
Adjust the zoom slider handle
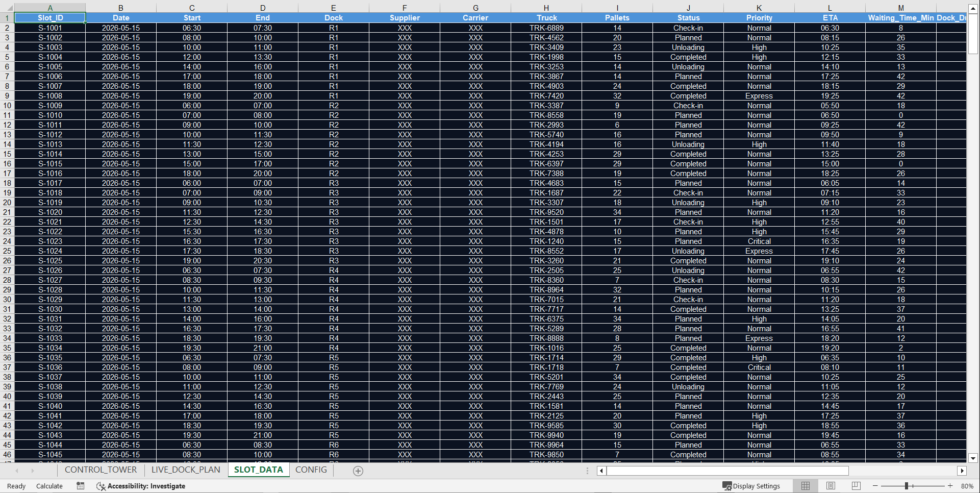907,486
